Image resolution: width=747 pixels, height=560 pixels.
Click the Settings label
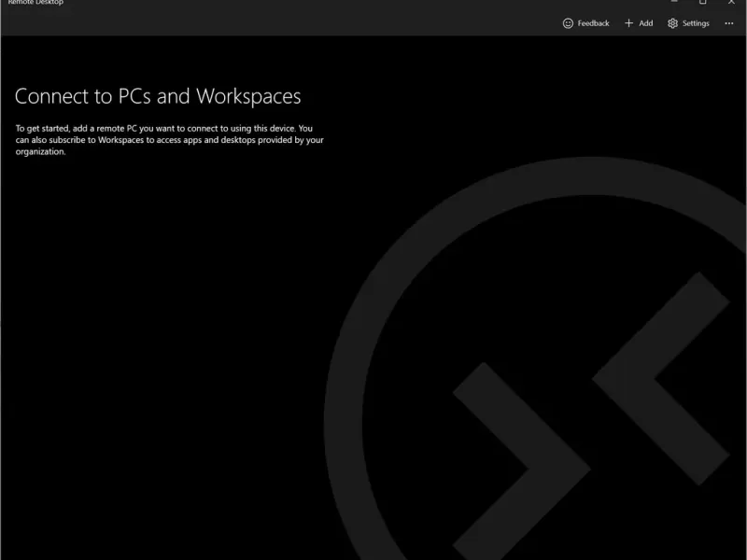[696, 23]
